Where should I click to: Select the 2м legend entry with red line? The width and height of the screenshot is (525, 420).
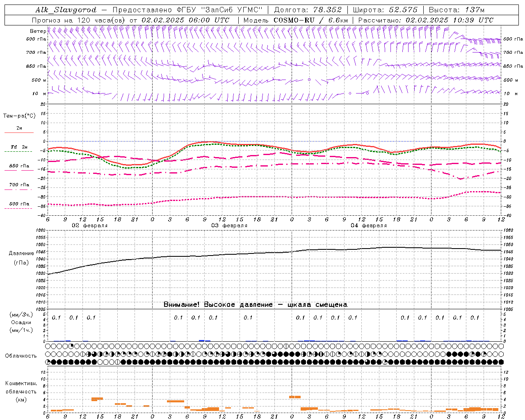pyautogui.click(x=19, y=128)
